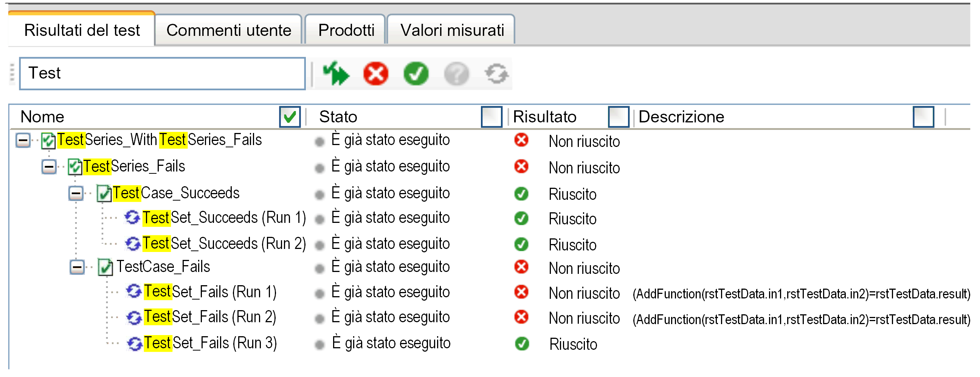Collapse the TestCase_Fails tree node
980x377 pixels.
[77, 267]
